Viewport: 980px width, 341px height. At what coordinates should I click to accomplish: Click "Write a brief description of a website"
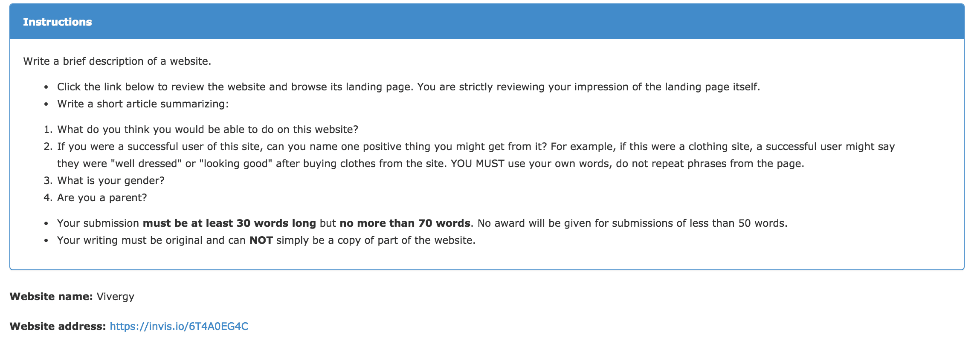click(x=117, y=61)
